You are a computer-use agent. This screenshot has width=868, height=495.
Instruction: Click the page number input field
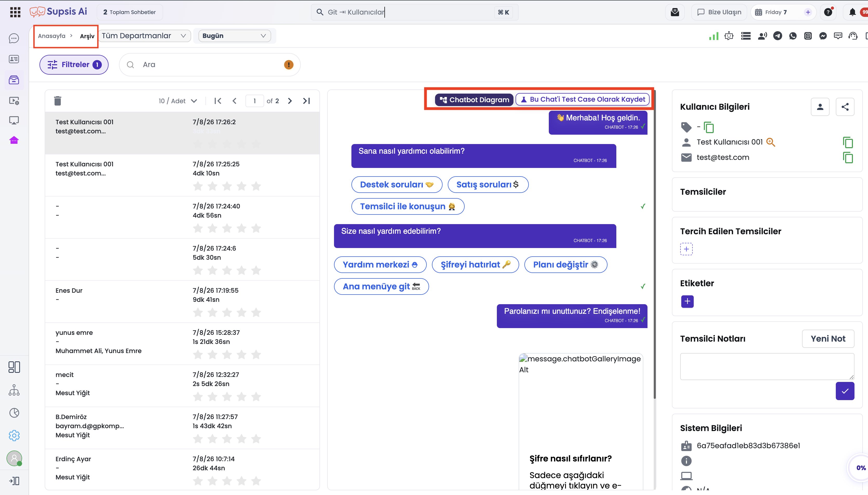pos(254,101)
